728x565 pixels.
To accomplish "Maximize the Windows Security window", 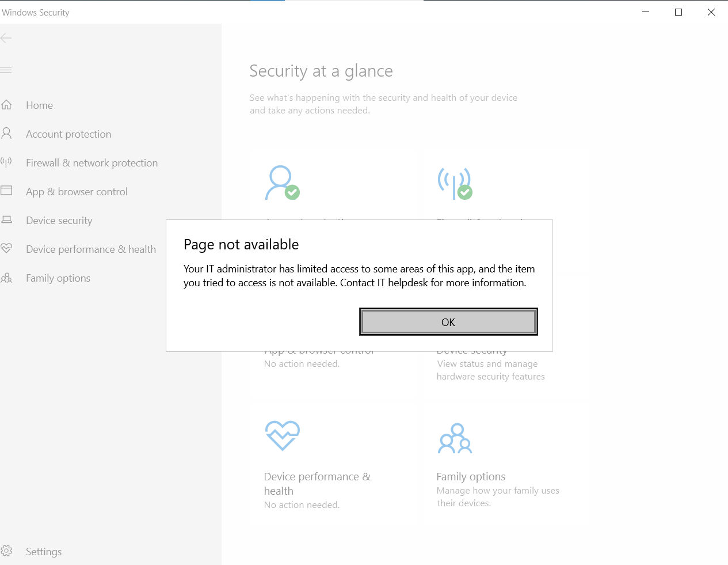I will pos(679,12).
